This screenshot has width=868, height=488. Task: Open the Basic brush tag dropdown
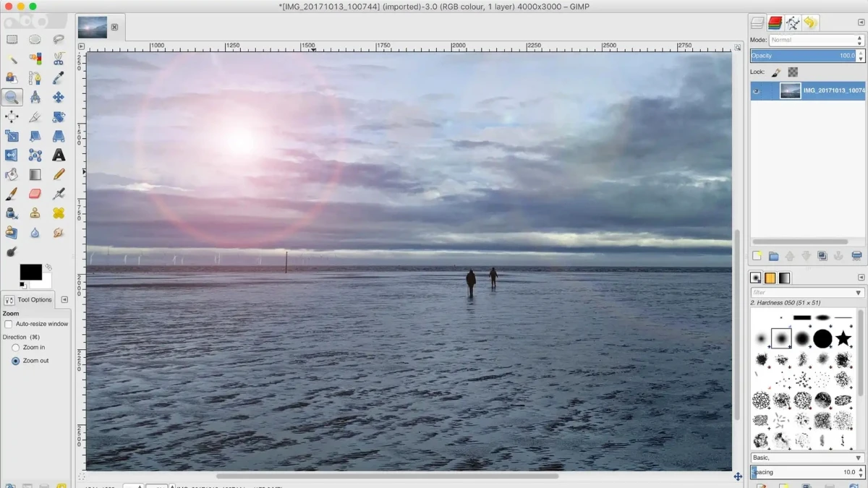[807, 458]
